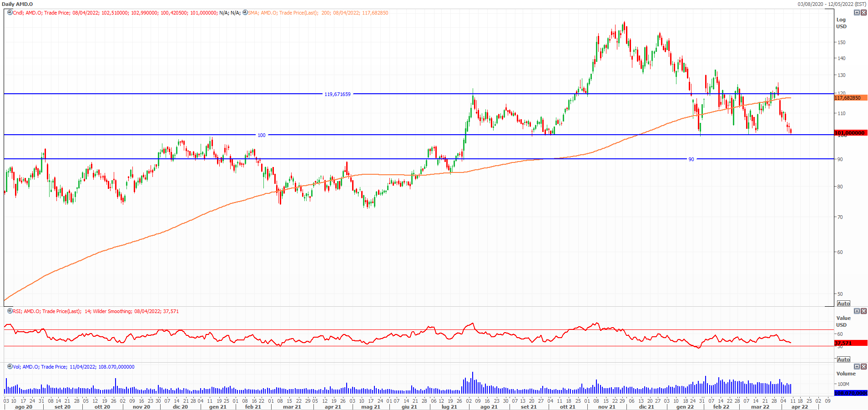Maximize the Volume pane
868x410 pixels.
(x=857, y=367)
